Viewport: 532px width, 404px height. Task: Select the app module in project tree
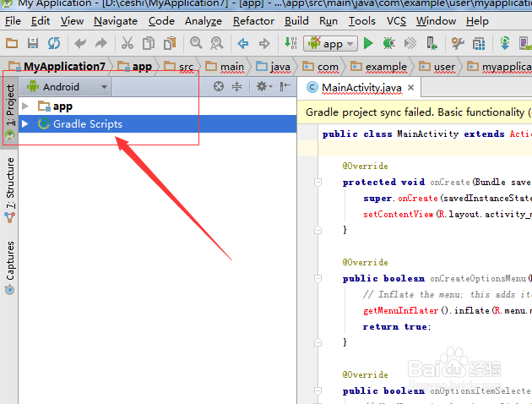pos(157,106)
